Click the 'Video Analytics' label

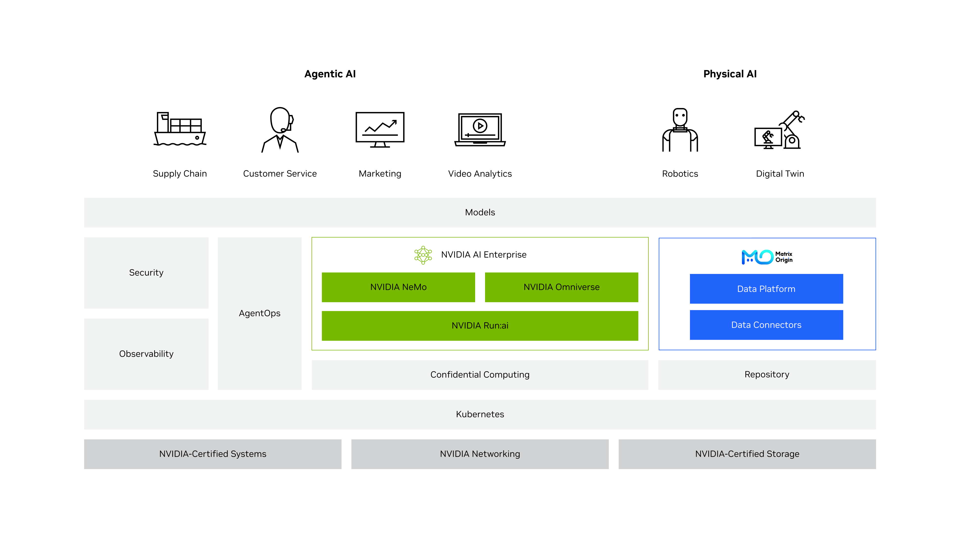[480, 174]
